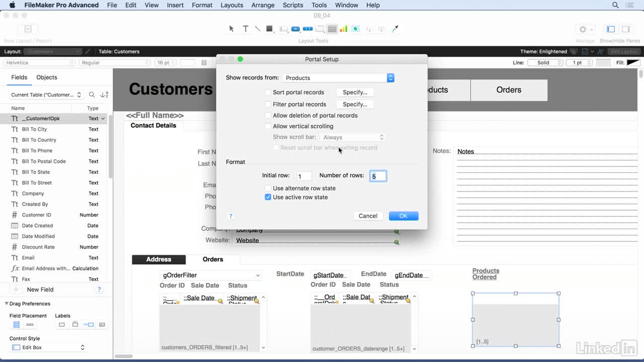Viewport: 644px width, 362px height.
Task: Check Use alternate row state
Action: tap(268, 188)
